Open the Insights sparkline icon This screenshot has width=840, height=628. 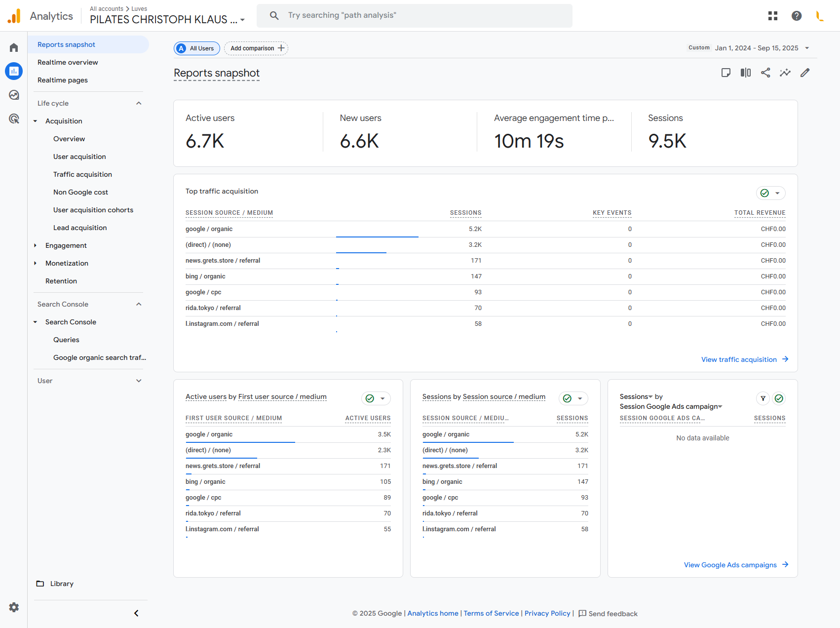pos(785,73)
